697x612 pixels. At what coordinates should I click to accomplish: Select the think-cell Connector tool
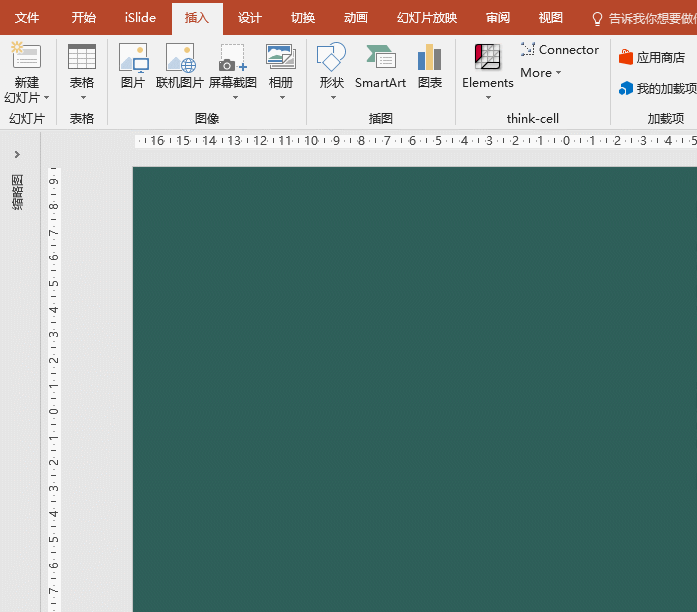560,49
